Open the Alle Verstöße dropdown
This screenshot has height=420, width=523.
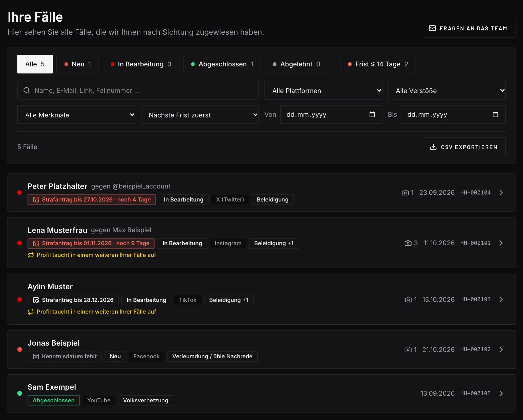point(447,90)
